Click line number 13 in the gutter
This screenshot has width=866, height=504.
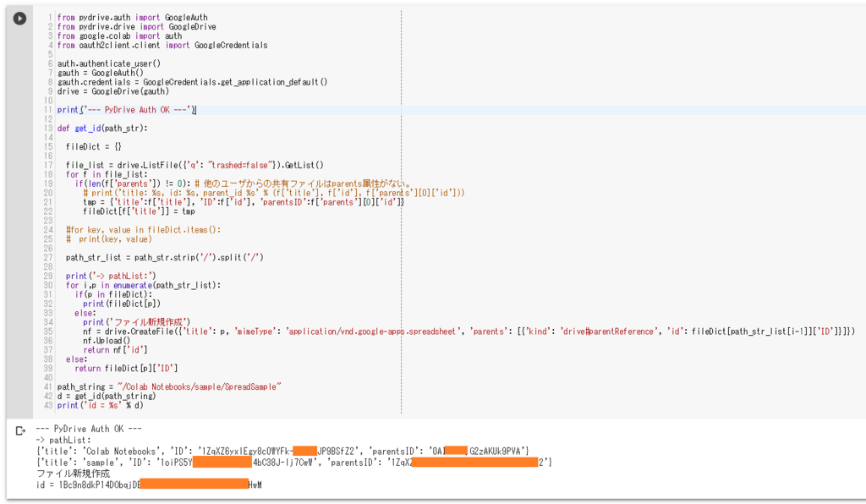(x=48, y=128)
